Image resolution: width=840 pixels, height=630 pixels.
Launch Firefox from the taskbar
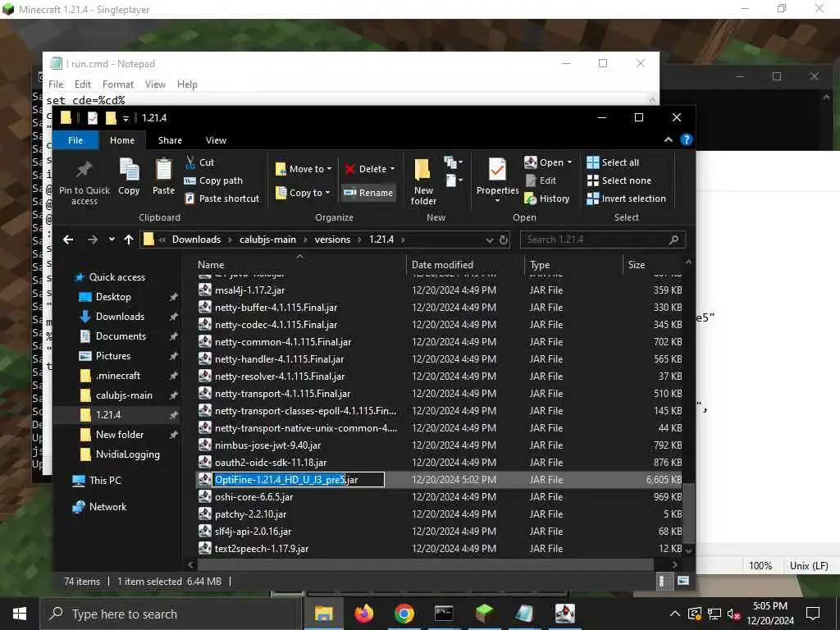[363, 614]
